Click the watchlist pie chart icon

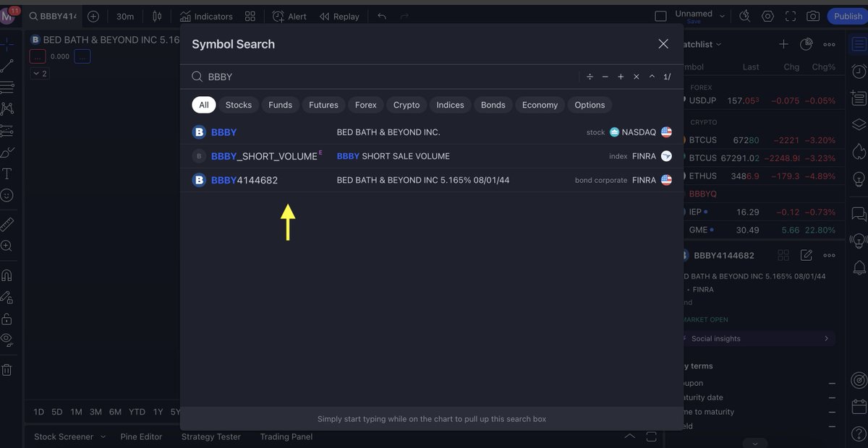(x=807, y=44)
